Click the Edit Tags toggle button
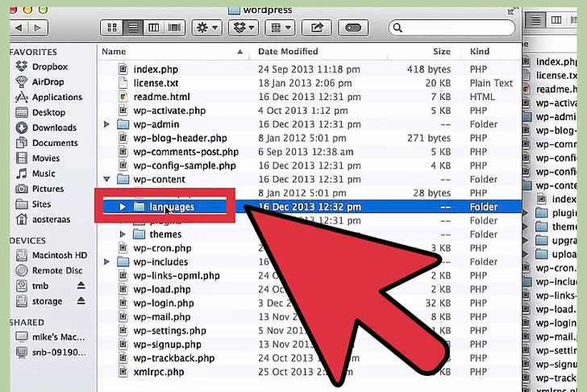Viewport: 587px width, 392px height. [x=354, y=27]
